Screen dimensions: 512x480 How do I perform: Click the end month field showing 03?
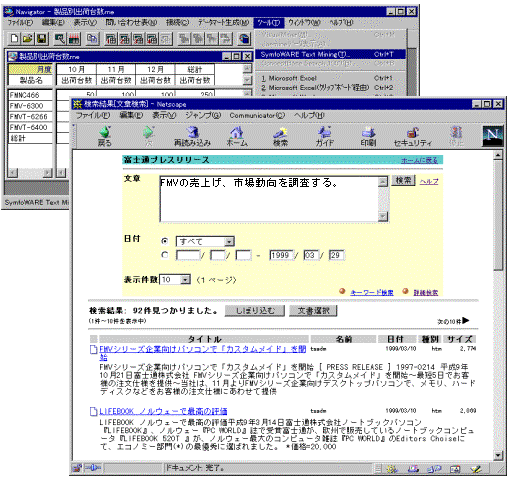click(x=311, y=255)
